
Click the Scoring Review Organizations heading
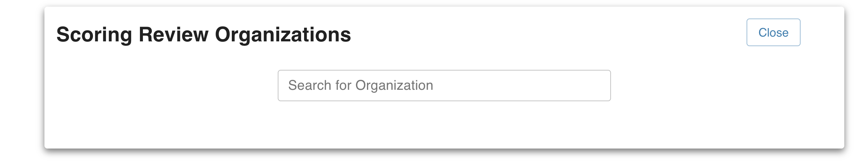203,35
